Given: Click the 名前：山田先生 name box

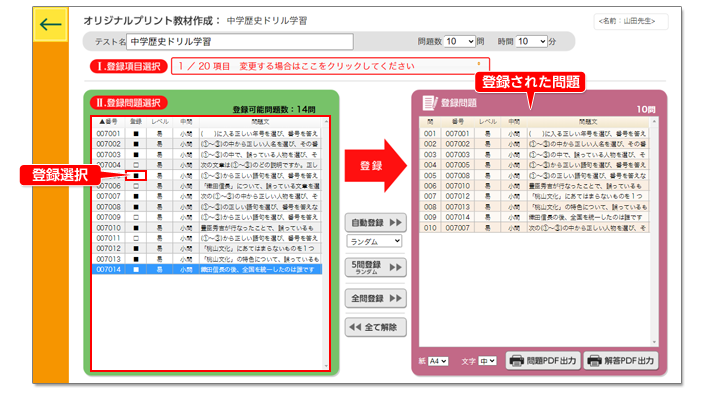Looking at the screenshot, I should point(631,21).
